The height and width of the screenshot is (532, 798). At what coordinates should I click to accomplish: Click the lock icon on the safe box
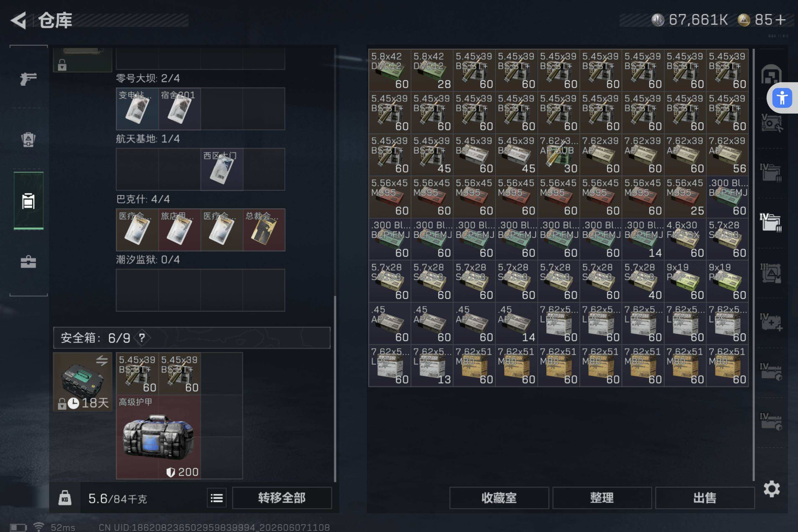click(62, 404)
